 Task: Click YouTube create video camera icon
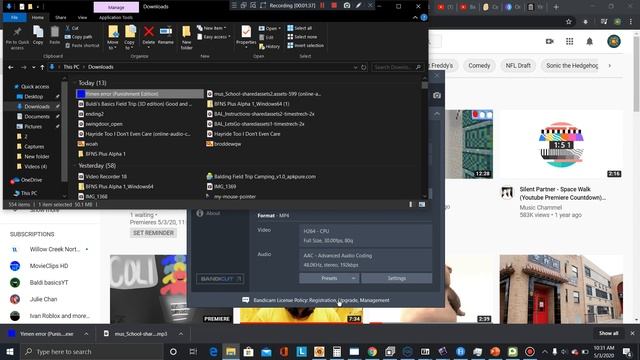click(x=549, y=41)
